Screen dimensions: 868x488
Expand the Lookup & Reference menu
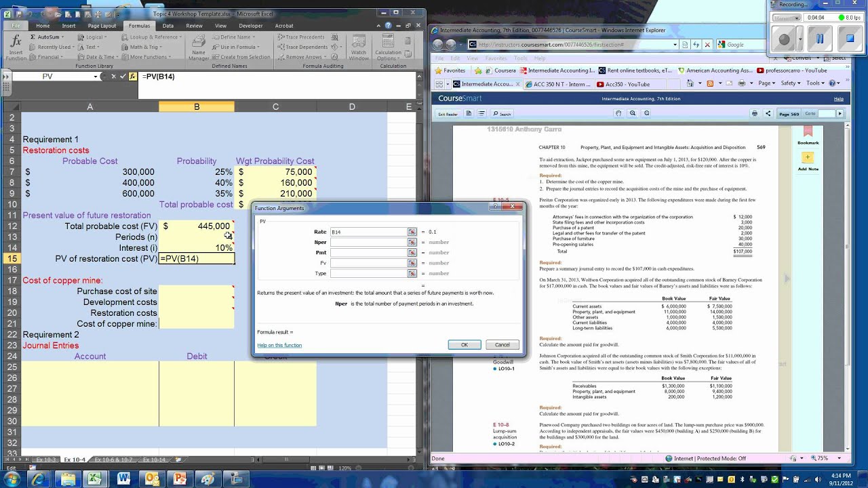[153, 37]
